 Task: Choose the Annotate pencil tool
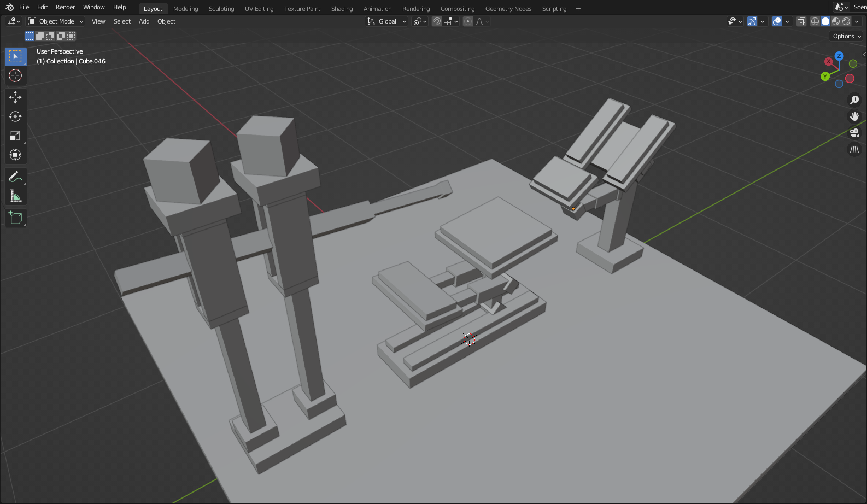coord(15,177)
